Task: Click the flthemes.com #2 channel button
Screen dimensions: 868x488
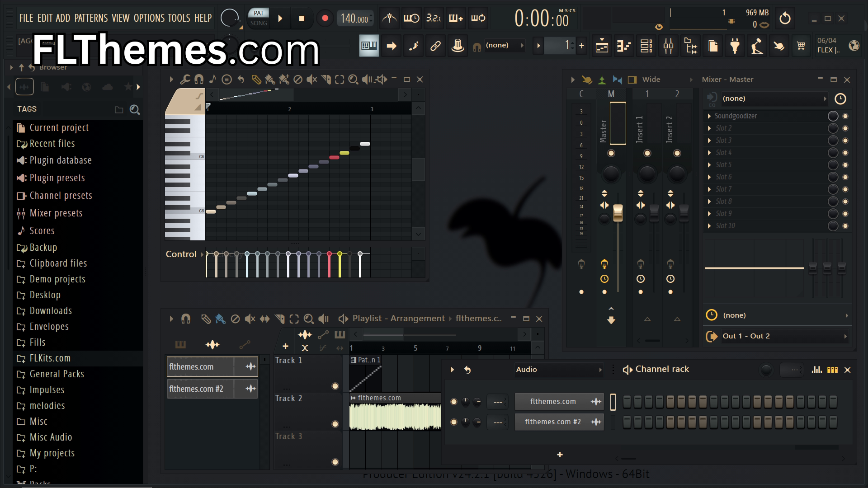Action: (x=559, y=422)
